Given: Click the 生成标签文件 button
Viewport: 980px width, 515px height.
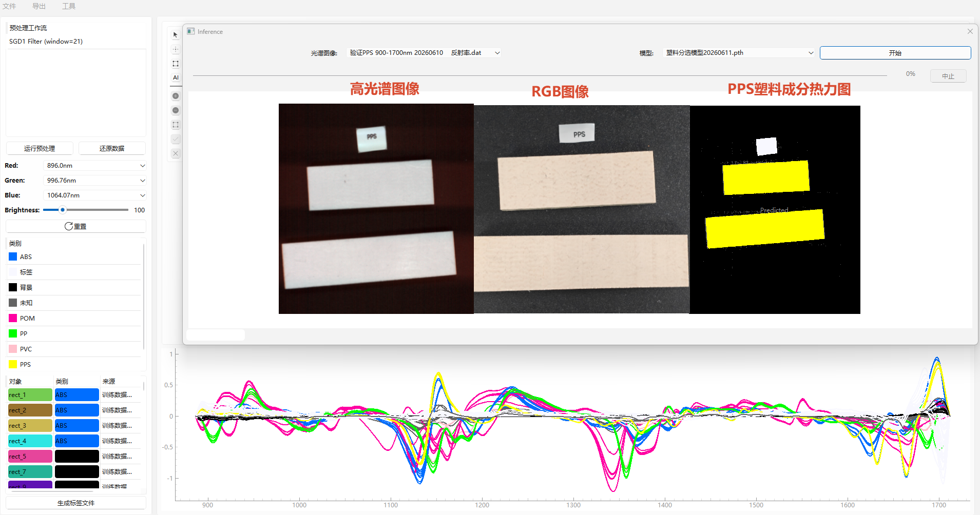Looking at the screenshot, I should pos(76,503).
